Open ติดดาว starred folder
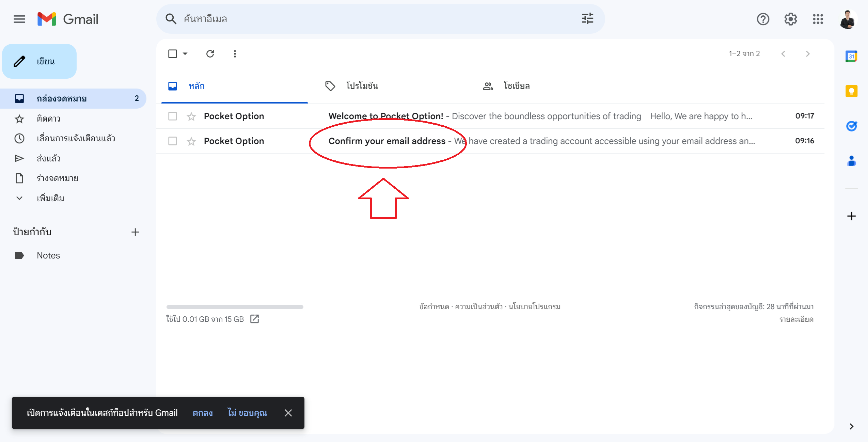This screenshot has width=868, height=442. tap(73, 119)
